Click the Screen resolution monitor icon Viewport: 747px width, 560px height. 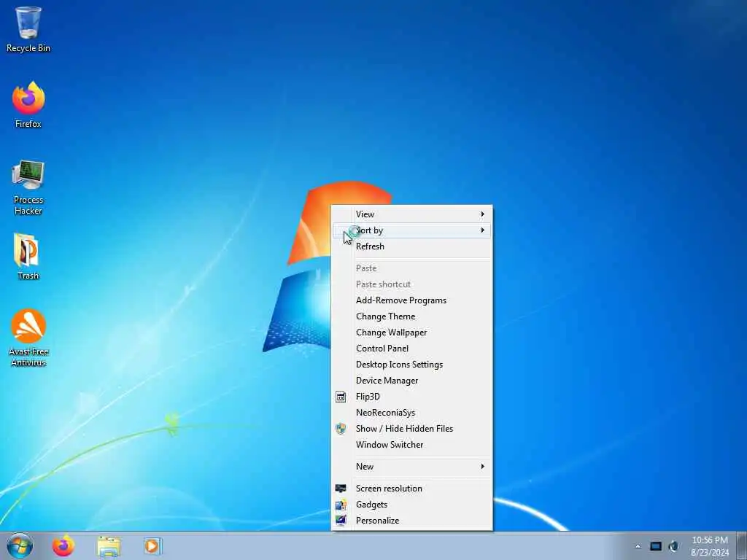coord(341,489)
